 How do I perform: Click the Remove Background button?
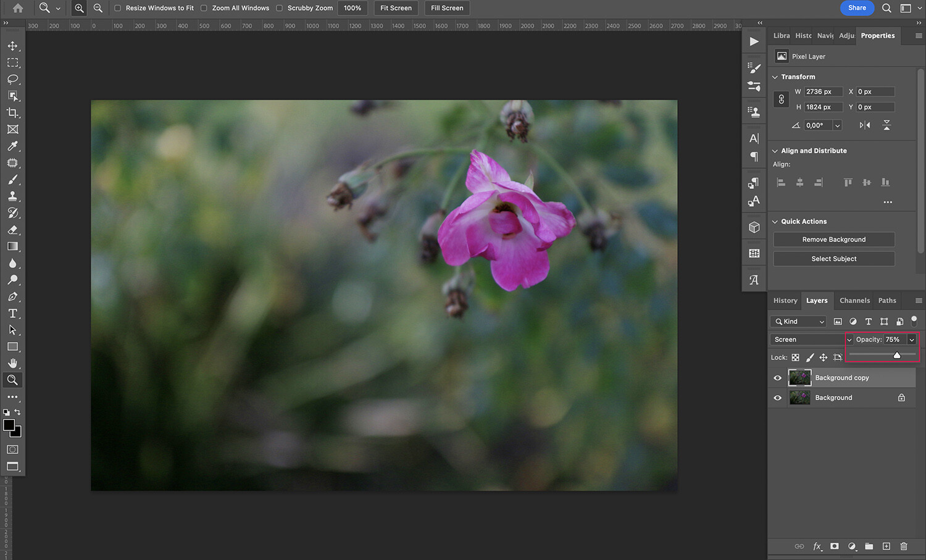(833, 239)
